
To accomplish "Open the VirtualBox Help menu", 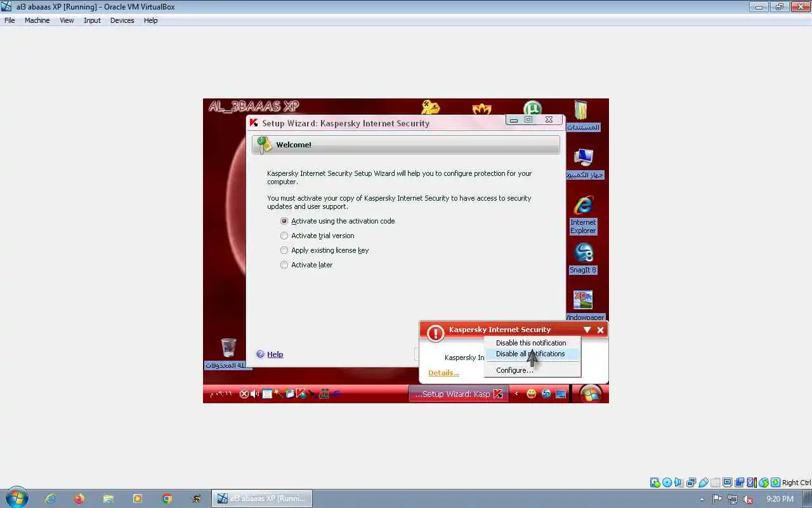I will (x=150, y=20).
